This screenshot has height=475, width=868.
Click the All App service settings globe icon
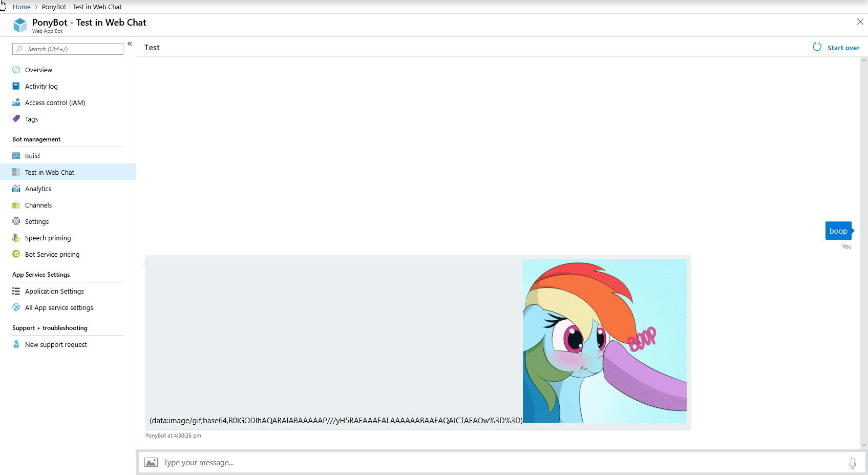coord(16,307)
